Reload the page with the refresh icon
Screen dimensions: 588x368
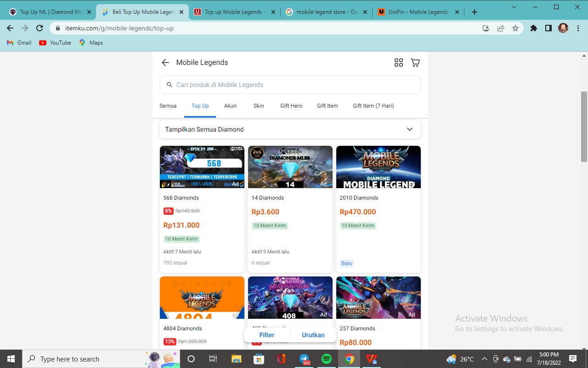(x=40, y=28)
